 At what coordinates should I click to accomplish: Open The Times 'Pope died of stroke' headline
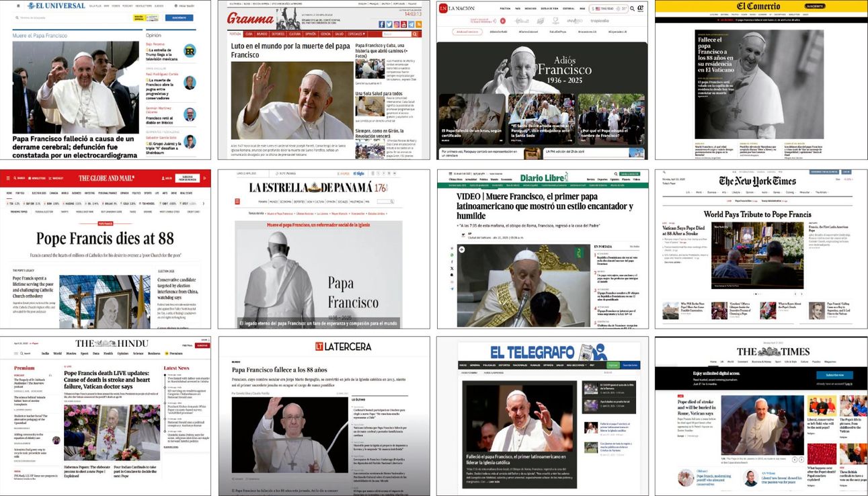[697, 407]
